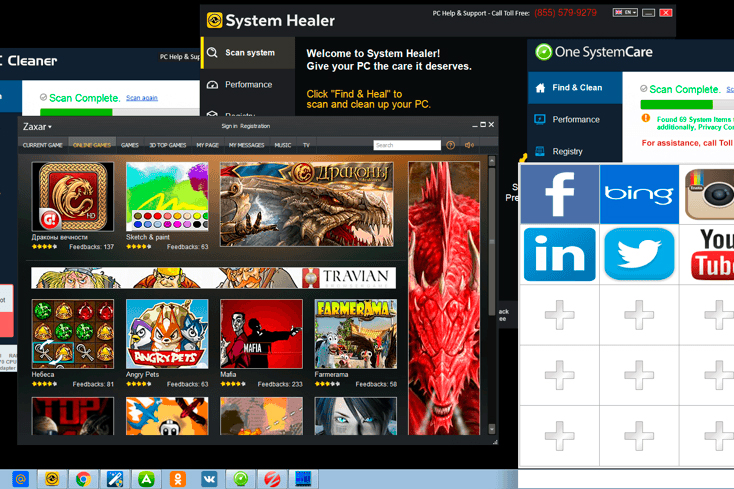The image size is (734, 489).
Task: Click System Healer support phone number
Action: click(565, 13)
